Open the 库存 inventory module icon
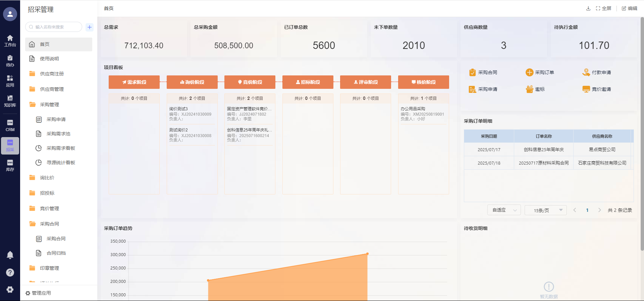This screenshot has width=644, height=301. pos(10,165)
